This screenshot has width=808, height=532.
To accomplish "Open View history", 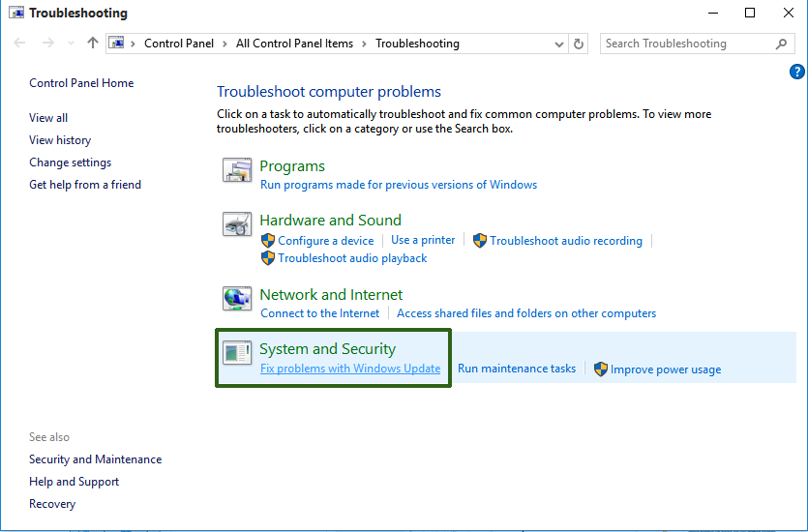I will pos(60,140).
